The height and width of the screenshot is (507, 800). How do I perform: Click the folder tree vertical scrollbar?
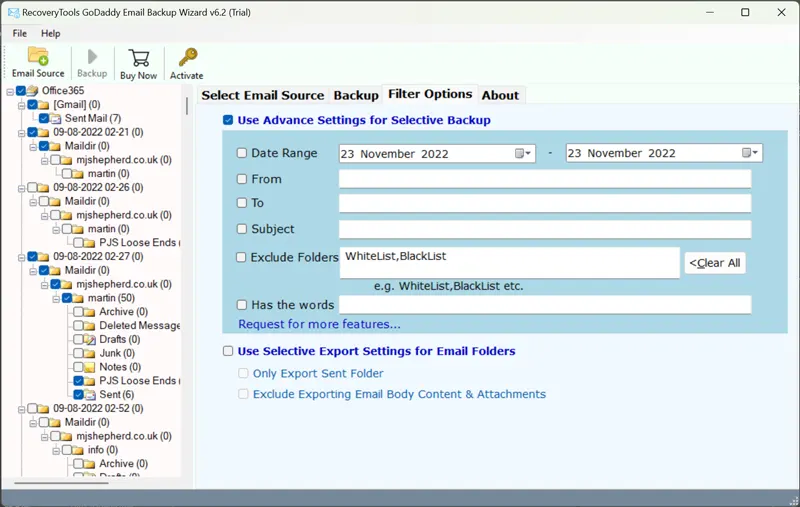(x=187, y=106)
